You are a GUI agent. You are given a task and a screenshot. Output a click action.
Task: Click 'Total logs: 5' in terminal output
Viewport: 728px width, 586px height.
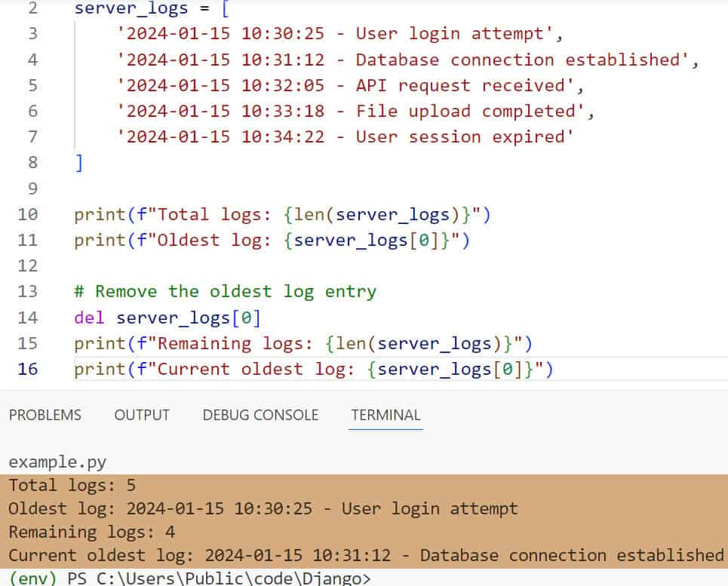[x=72, y=485]
